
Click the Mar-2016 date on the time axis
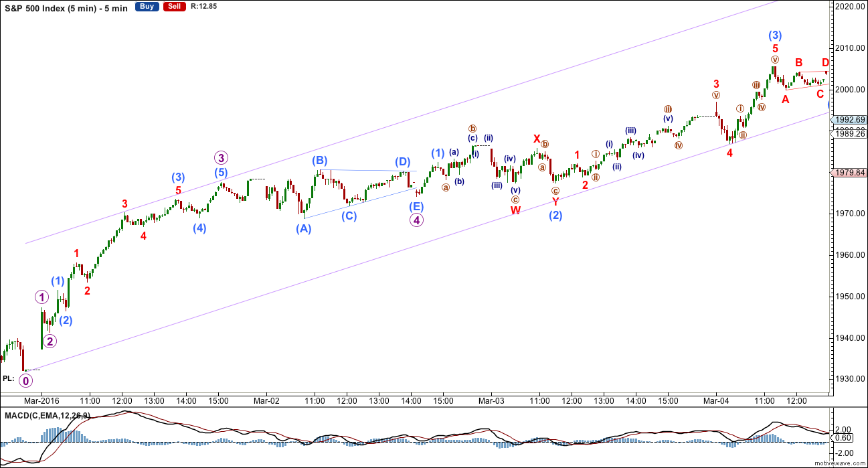tap(42, 400)
